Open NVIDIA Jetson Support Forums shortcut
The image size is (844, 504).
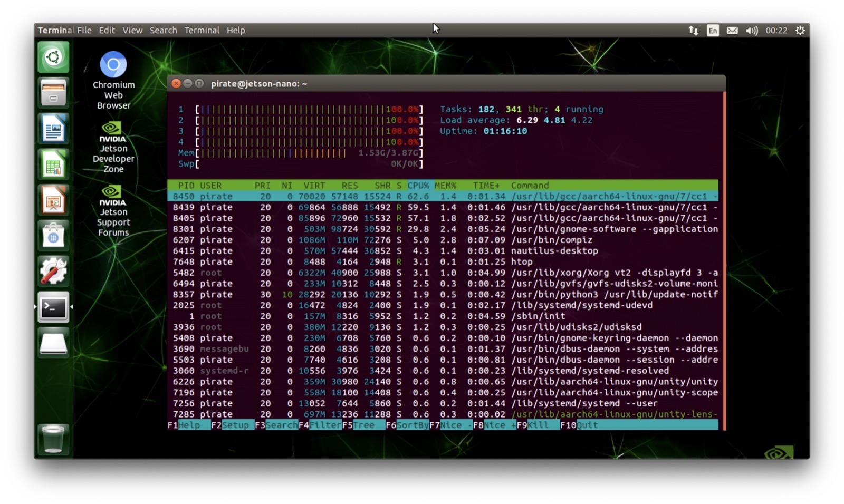pos(112,193)
